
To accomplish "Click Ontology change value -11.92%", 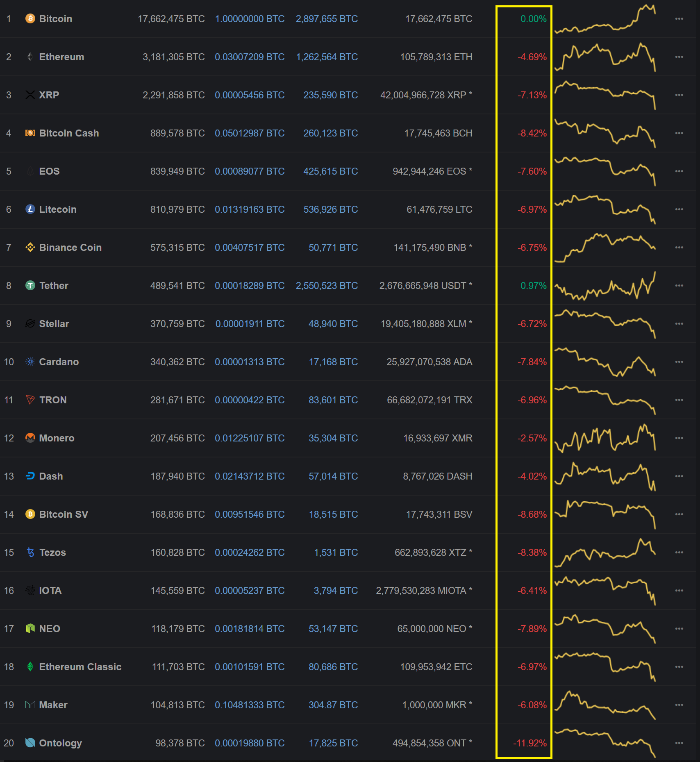I will 530,743.
